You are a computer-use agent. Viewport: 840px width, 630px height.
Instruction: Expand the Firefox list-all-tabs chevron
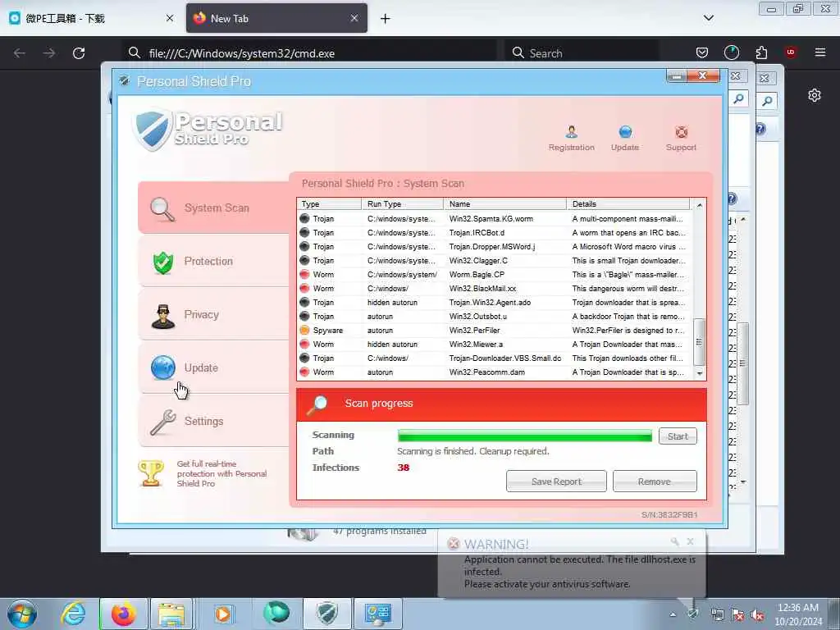tap(708, 18)
